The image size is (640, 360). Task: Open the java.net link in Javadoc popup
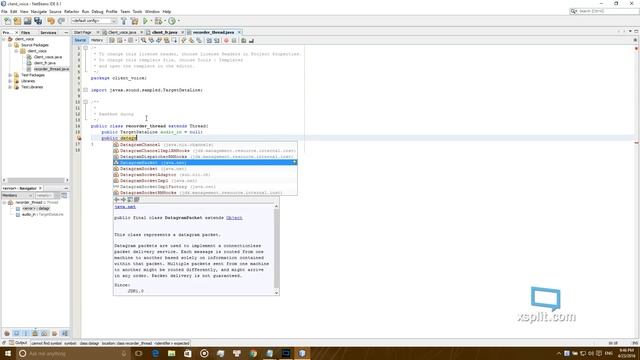point(125,207)
